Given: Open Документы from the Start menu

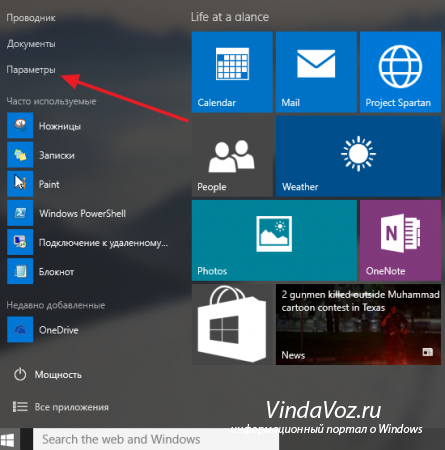Looking at the screenshot, I should click(31, 44).
